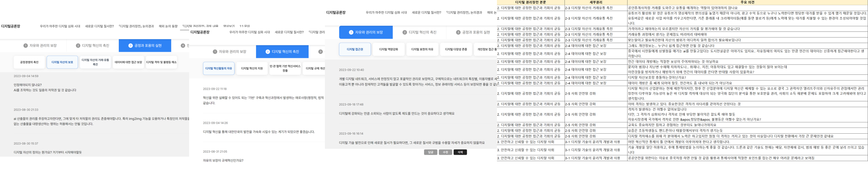Screen dimensions: 868x169
Task: Click the comment timestamp '2023-09-16 16:14'
Action: pos(351,134)
